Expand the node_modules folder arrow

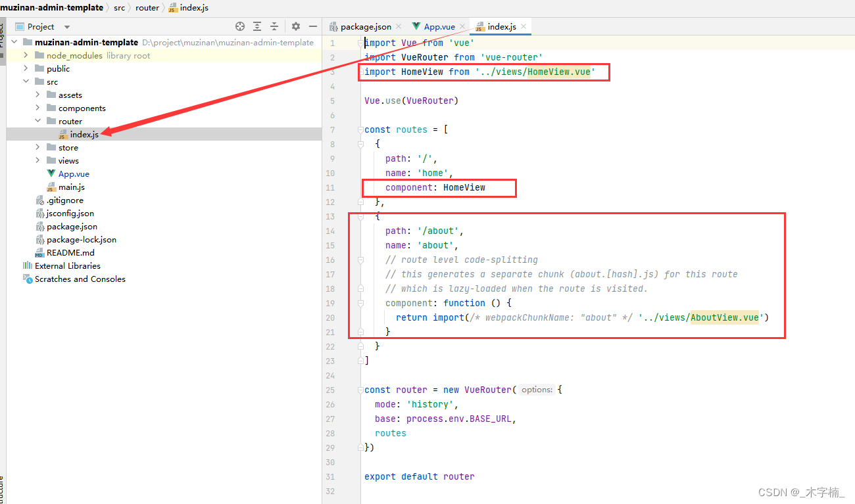pyautogui.click(x=26, y=56)
